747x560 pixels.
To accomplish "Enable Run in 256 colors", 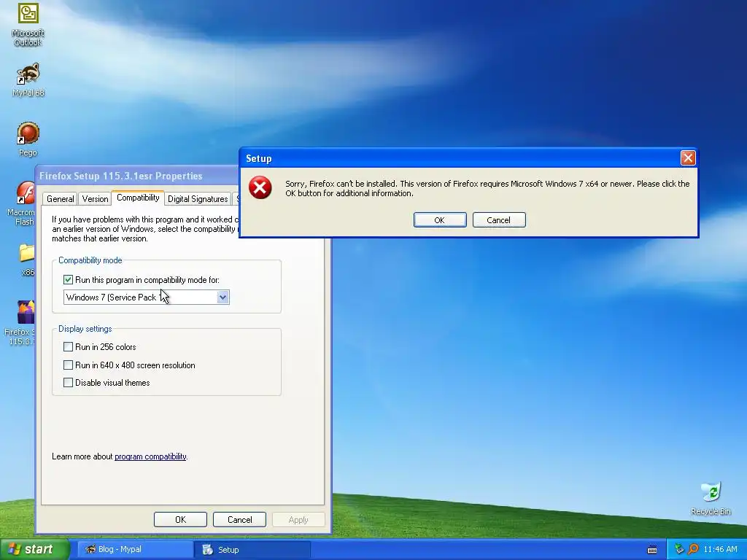I will click(68, 346).
